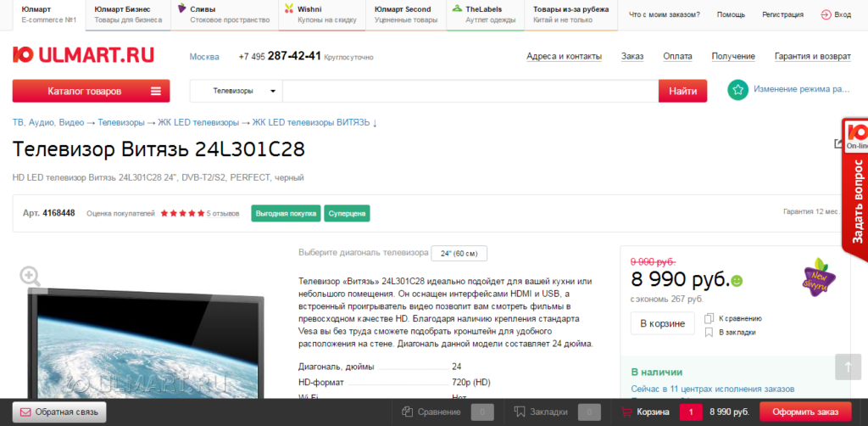Click the TV product image
This screenshot has height=426, width=868.
tap(147, 344)
